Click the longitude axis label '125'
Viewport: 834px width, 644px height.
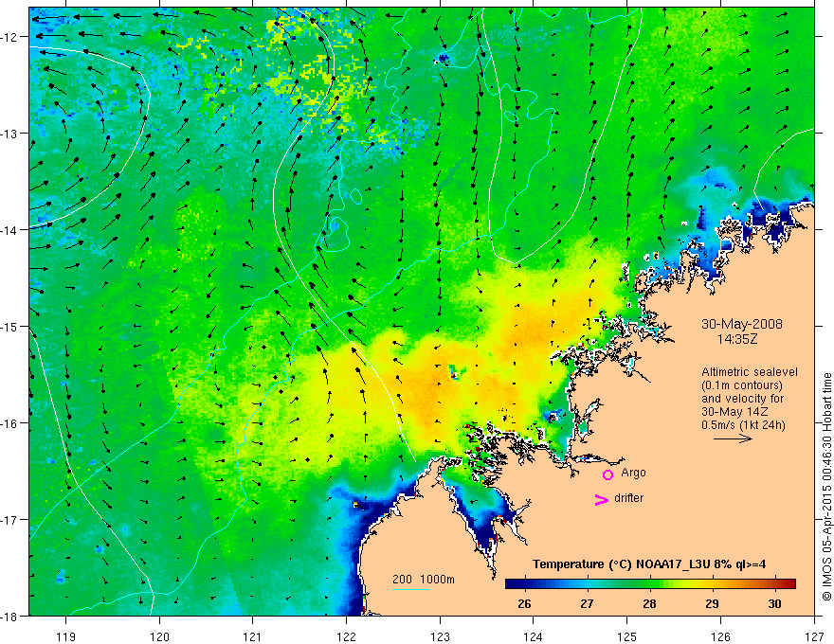tap(627, 636)
